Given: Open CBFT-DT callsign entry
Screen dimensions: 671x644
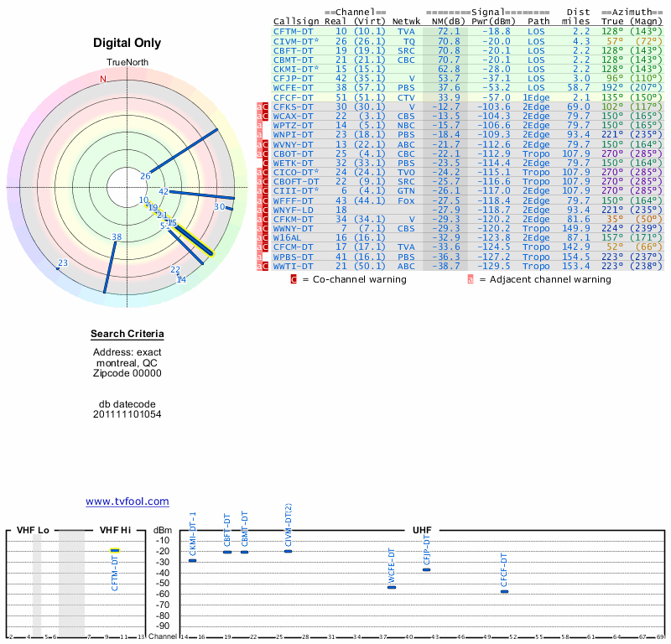Looking at the screenshot, I should point(293,50).
